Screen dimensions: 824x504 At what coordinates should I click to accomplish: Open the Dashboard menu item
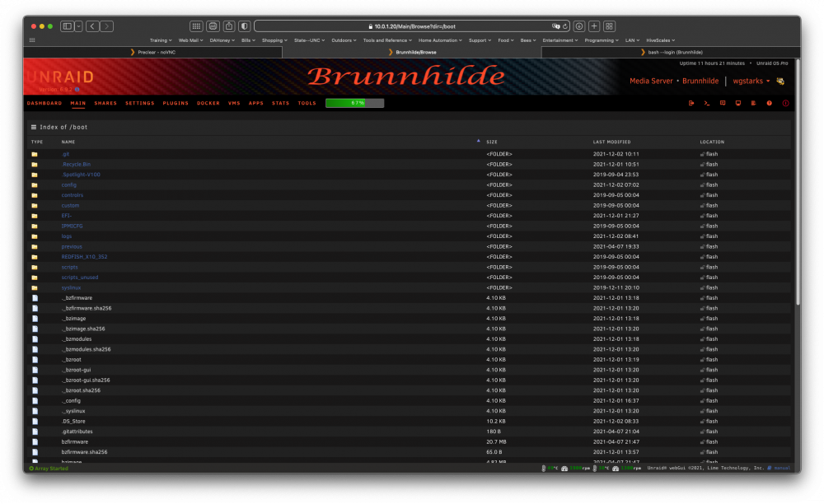pyautogui.click(x=44, y=104)
